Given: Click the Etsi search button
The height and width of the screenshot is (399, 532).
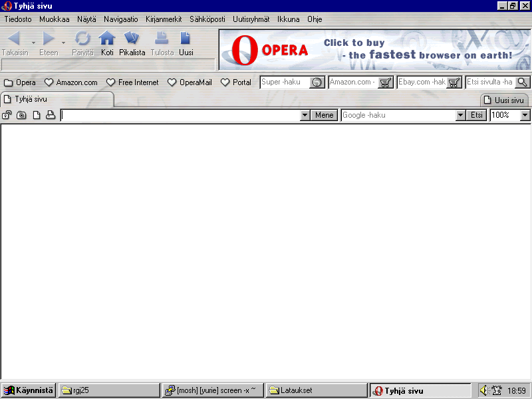Looking at the screenshot, I should pyautogui.click(x=477, y=115).
